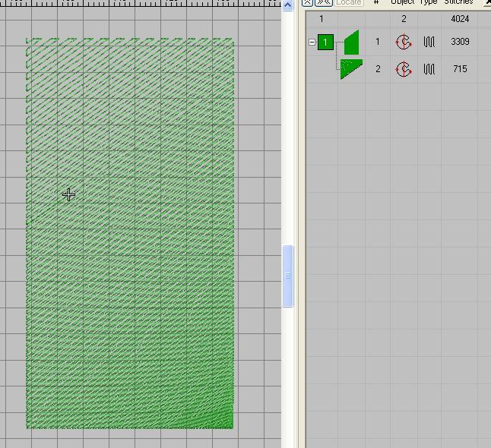Select the triangular thumbnail of object 2
Image resolution: width=491 pixels, height=448 pixels.
[350, 69]
